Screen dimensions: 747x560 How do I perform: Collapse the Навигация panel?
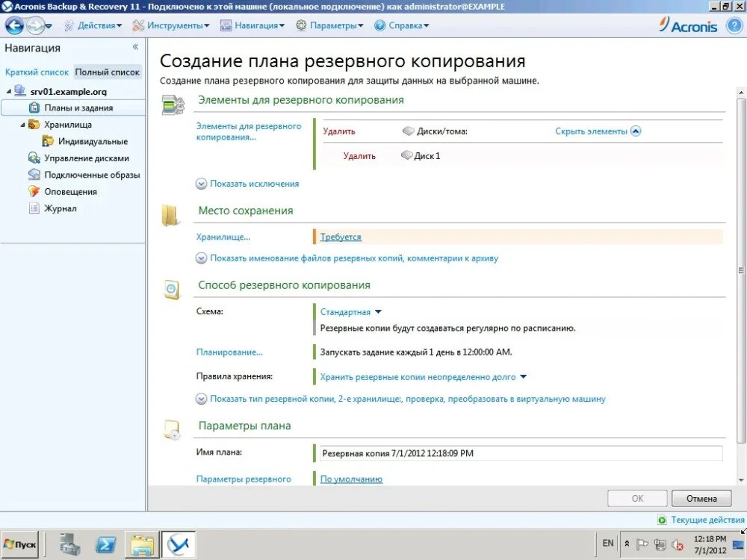pos(135,46)
